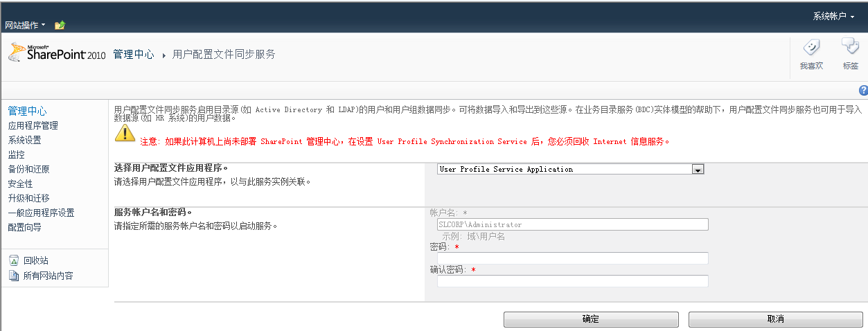Click the yellow warning triangle icon
The width and height of the screenshot is (868, 331).
(x=125, y=134)
